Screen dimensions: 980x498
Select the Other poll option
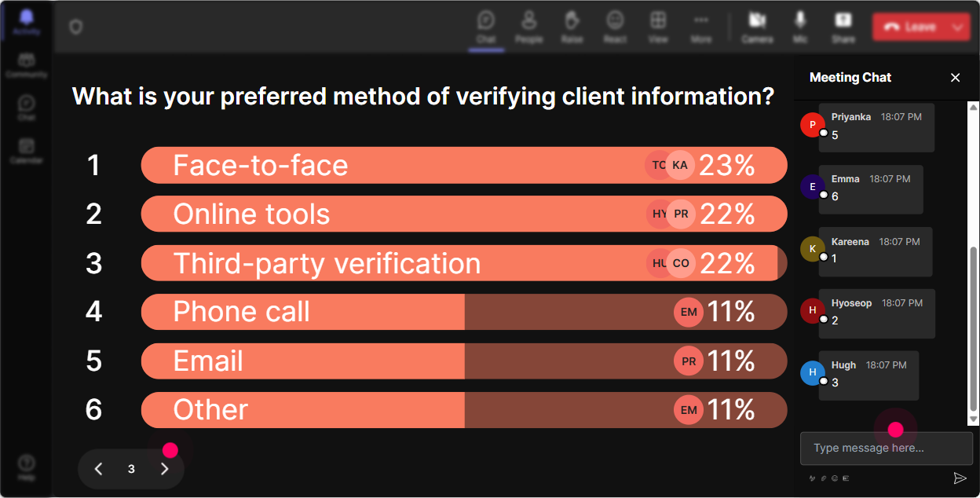click(x=464, y=409)
